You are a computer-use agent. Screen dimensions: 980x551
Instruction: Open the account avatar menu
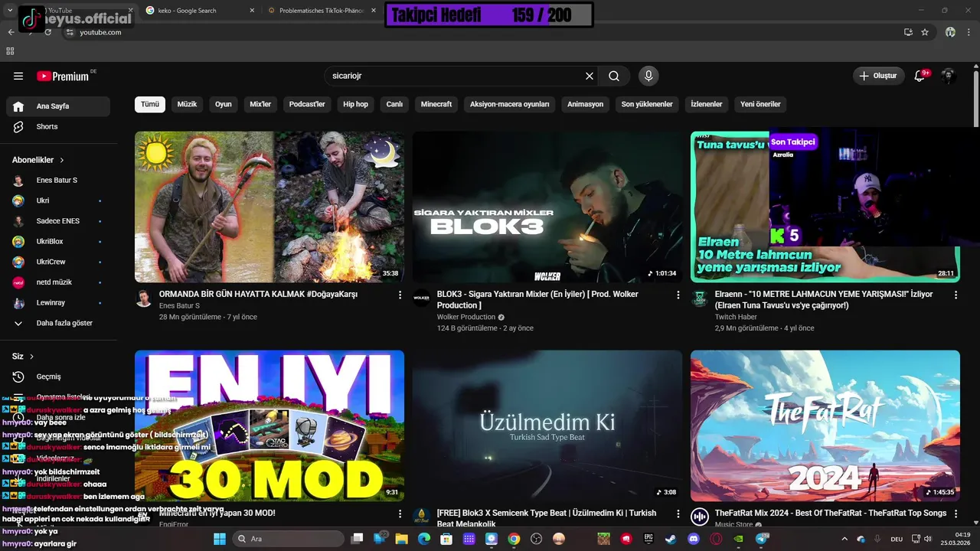coord(949,76)
